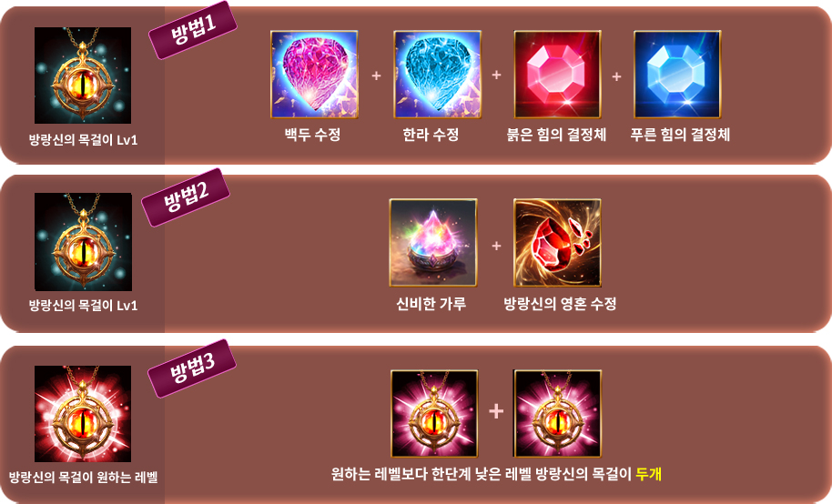
Task: Click the 백두 수정 pink crystal icon
Action: click(x=314, y=75)
